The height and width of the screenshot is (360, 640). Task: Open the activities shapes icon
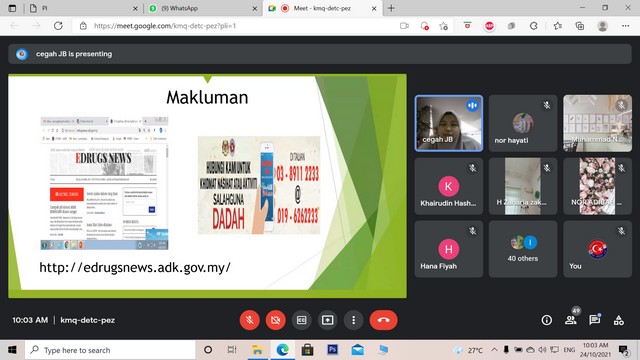coord(619,320)
